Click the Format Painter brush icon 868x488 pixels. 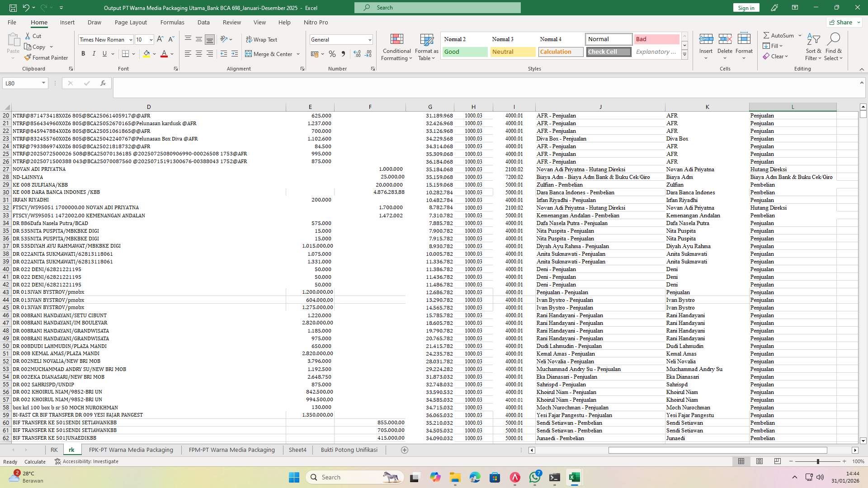point(28,57)
